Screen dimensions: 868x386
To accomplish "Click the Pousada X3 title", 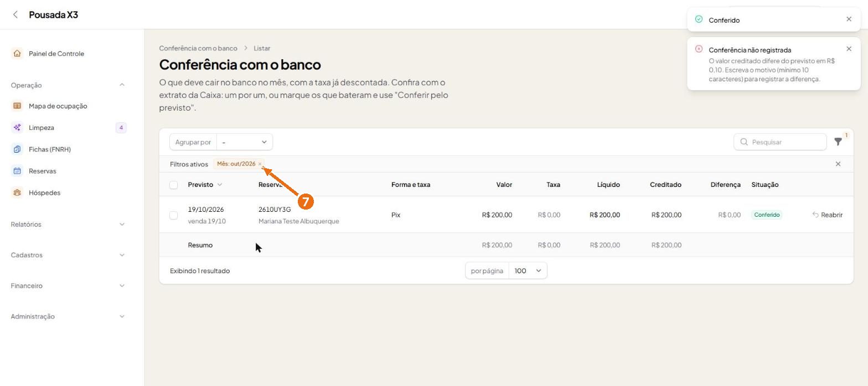I will tap(54, 15).
